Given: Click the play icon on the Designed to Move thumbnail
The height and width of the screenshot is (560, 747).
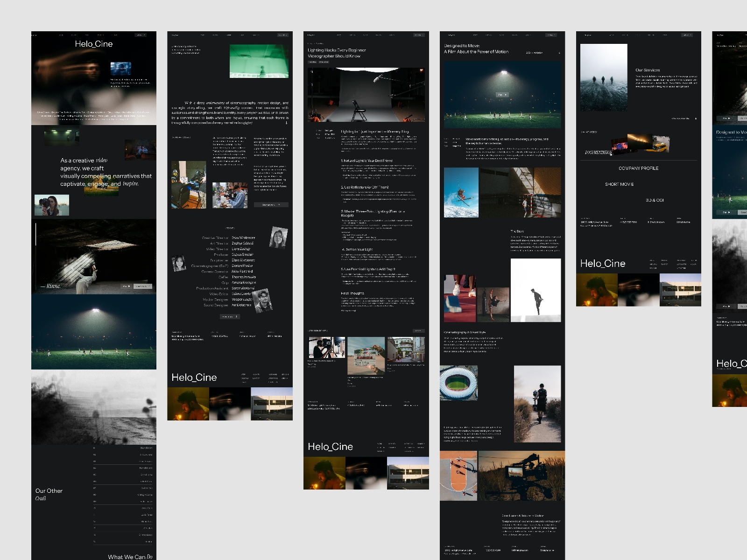Looking at the screenshot, I should point(726,212).
